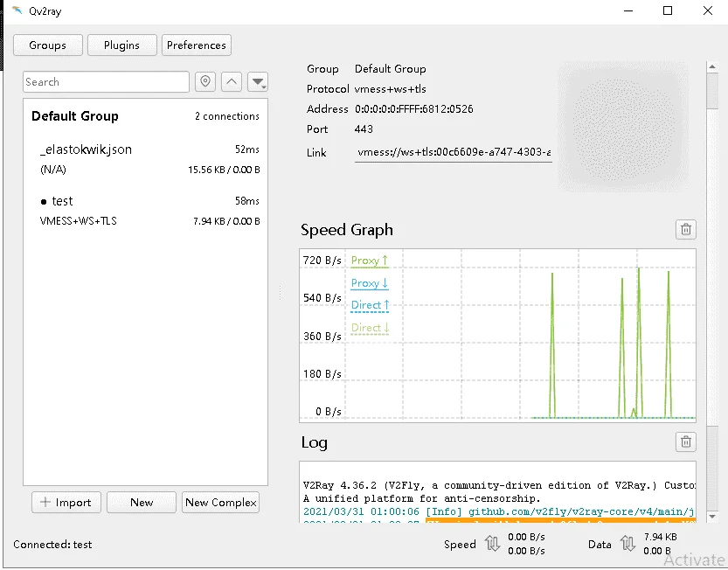Click the '7.94 KB / 0.00 B' usage in list
728x570 pixels.
pos(226,221)
